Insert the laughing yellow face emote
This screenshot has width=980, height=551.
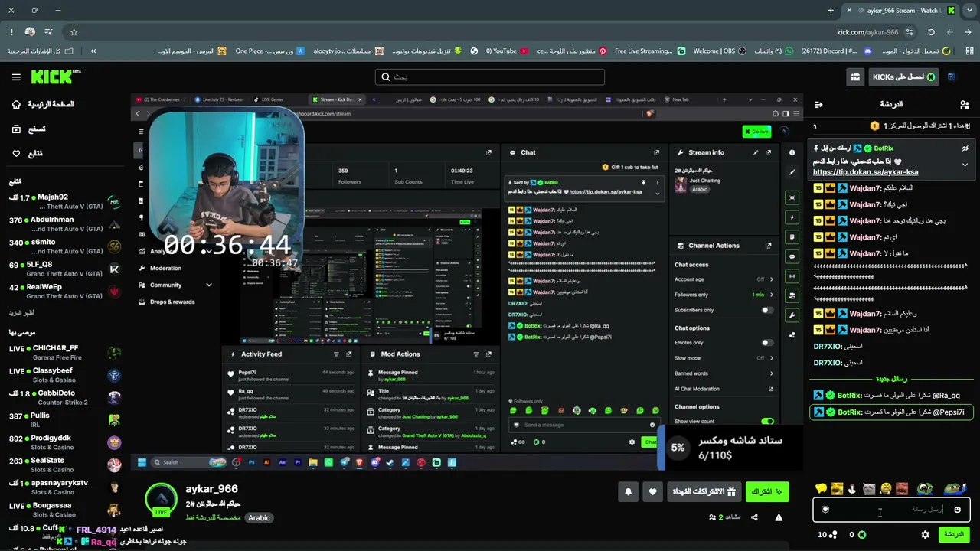(x=885, y=488)
